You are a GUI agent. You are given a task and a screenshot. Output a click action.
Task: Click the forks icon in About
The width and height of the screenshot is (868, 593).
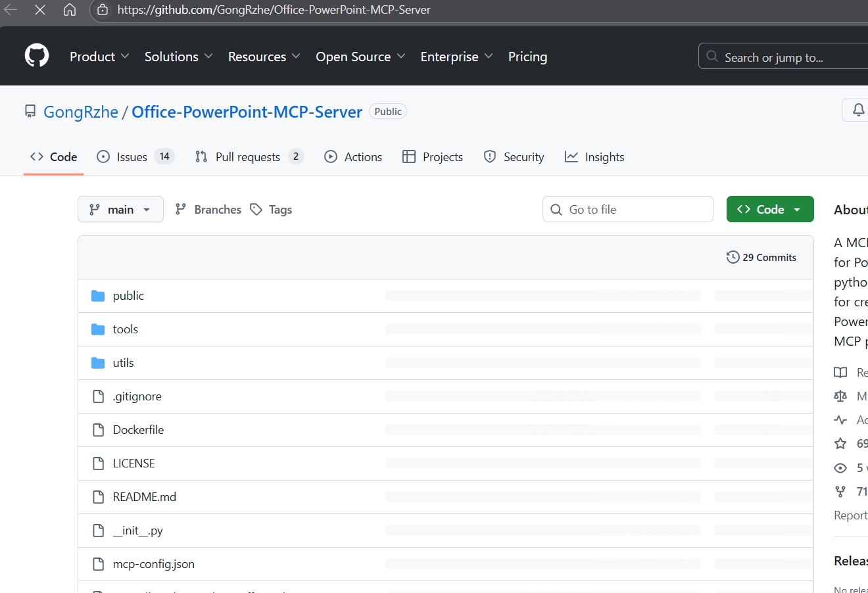[840, 491]
